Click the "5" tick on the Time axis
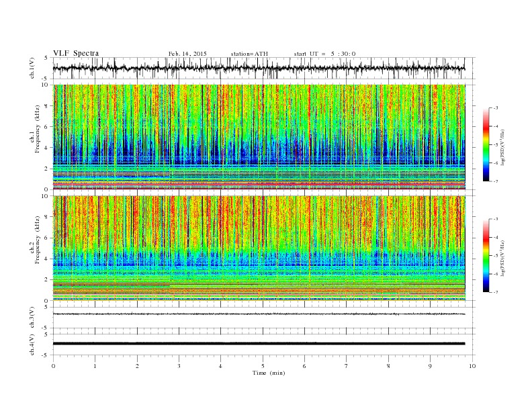Viewport: 532px width, 411px height. (263, 366)
